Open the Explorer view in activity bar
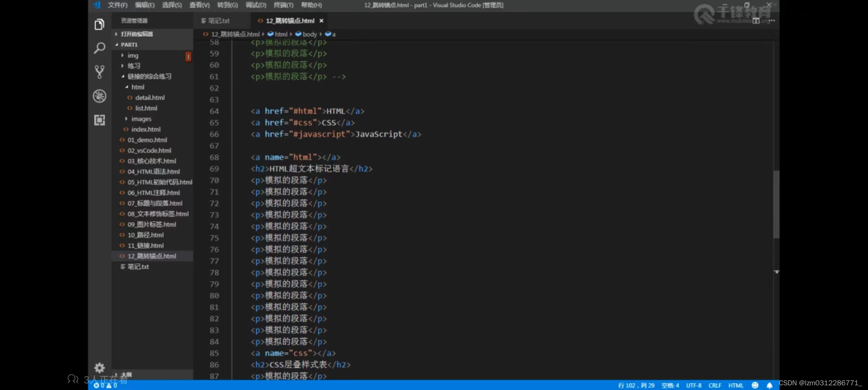 point(99,24)
